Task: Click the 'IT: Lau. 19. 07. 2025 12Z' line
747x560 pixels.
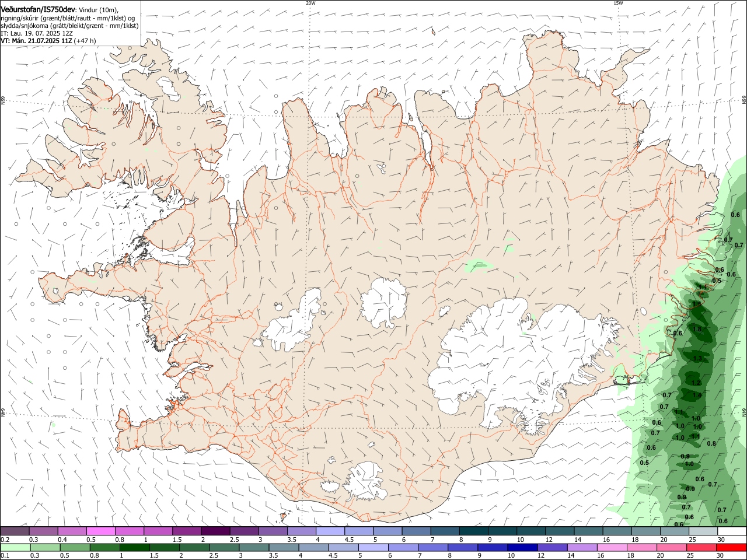Action: click(x=36, y=33)
